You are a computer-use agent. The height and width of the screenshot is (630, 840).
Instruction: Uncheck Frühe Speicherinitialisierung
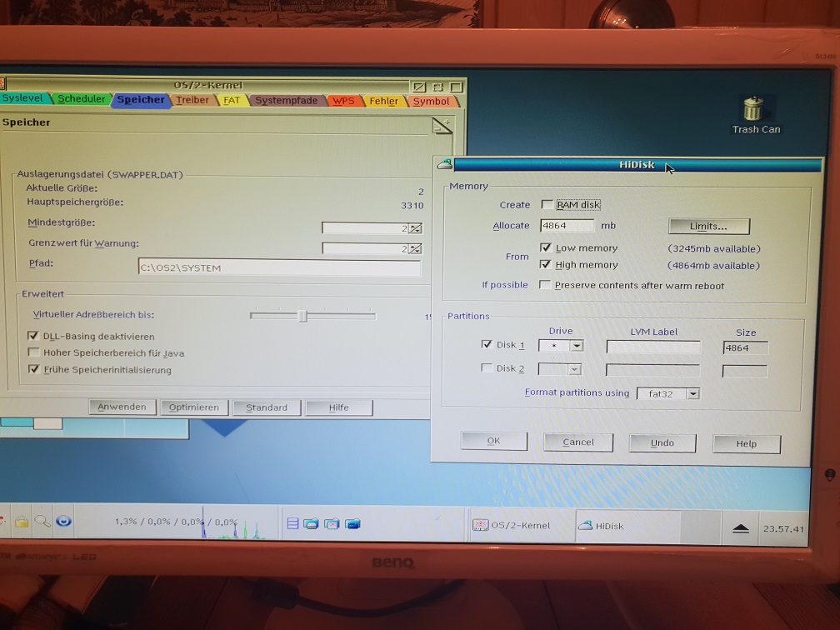click(x=33, y=369)
